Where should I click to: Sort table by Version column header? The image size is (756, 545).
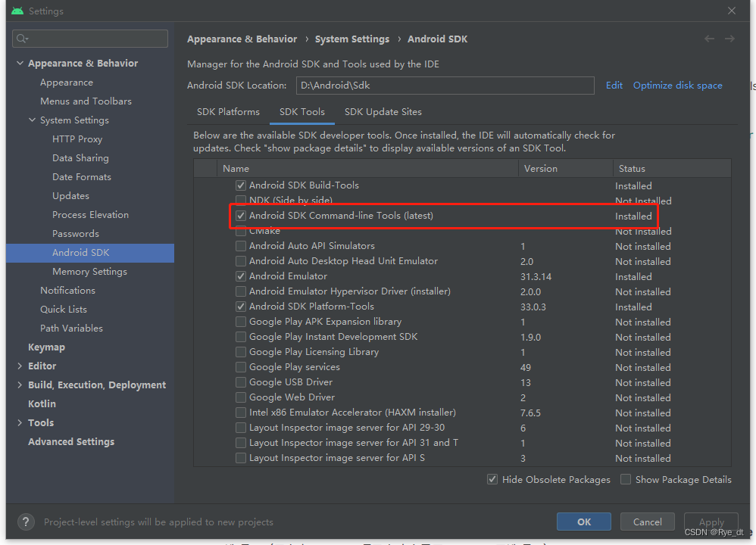coord(566,168)
